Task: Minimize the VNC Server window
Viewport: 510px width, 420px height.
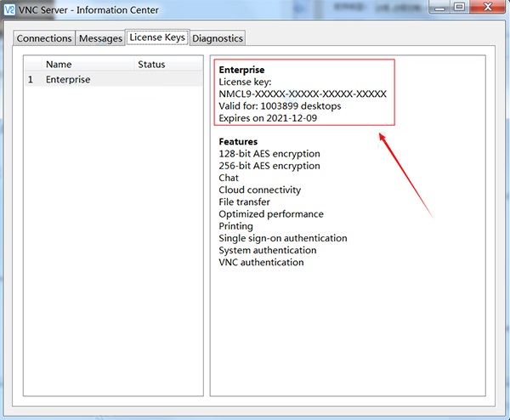Action: (x=439, y=7)
